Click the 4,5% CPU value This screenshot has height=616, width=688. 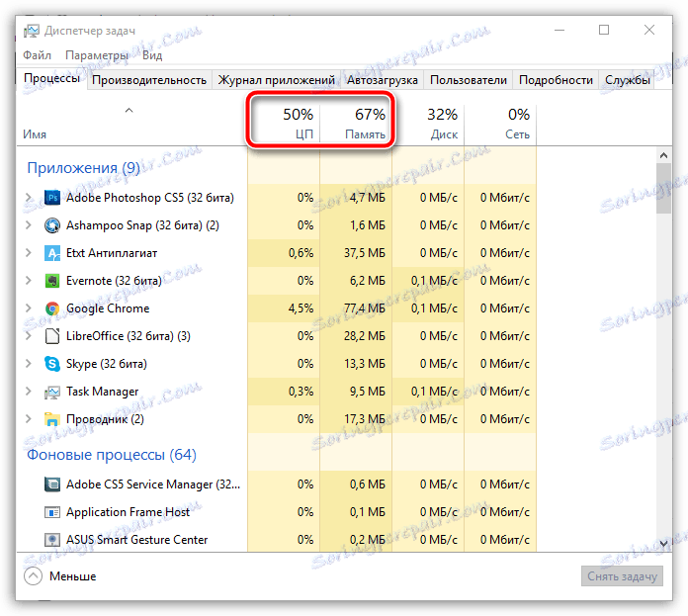(x=301, y=308)
